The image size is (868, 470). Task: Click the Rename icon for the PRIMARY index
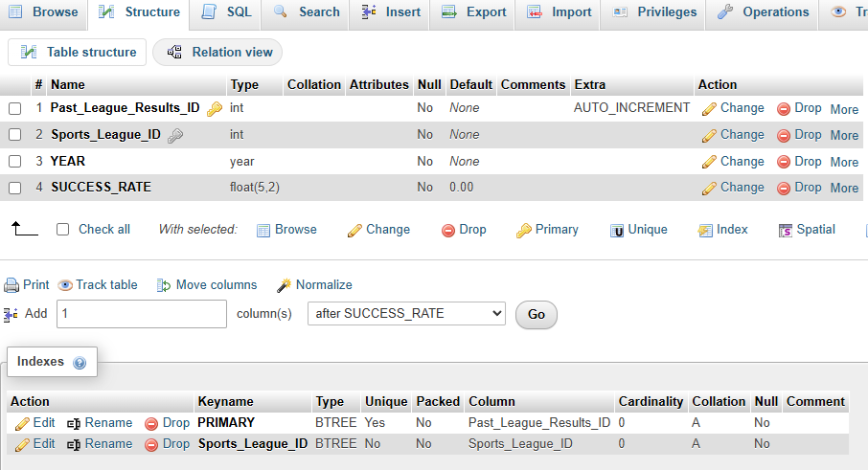[74, 423]
